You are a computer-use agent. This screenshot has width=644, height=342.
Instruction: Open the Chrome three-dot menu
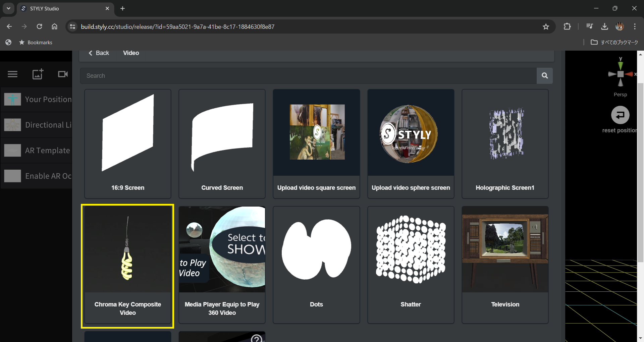[635, 26]
